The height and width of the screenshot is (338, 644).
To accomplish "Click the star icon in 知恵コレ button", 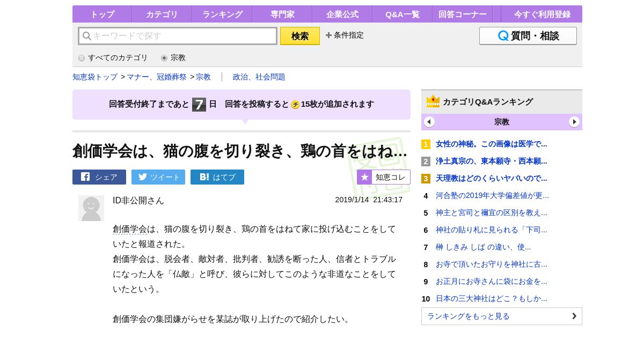I will pyautogui.click(x=365, y=177).
